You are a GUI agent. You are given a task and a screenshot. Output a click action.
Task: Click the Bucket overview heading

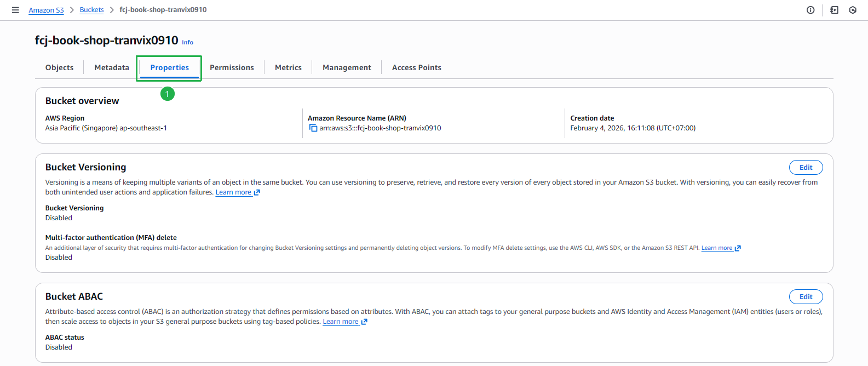pos(82,101)
